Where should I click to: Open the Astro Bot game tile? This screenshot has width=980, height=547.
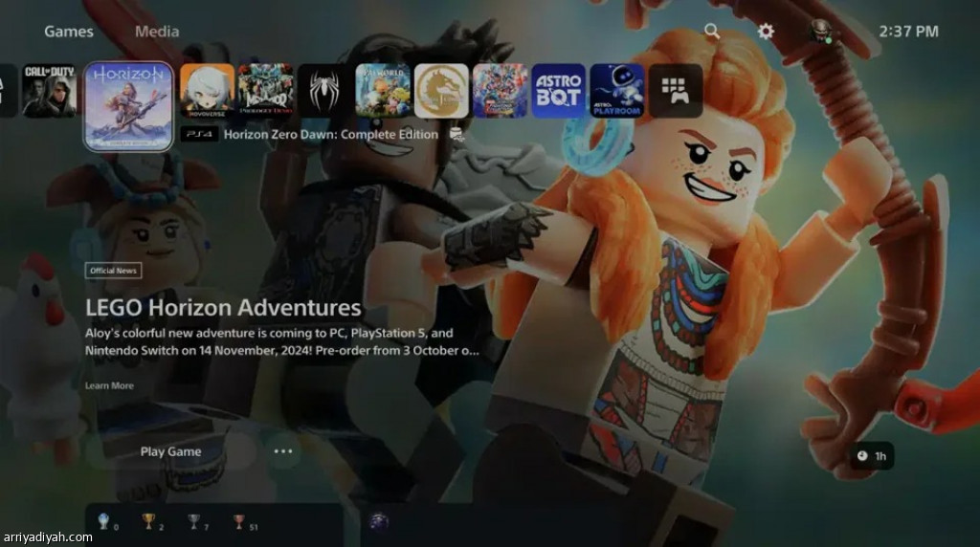pyautogui.click(x=559, y=91)
